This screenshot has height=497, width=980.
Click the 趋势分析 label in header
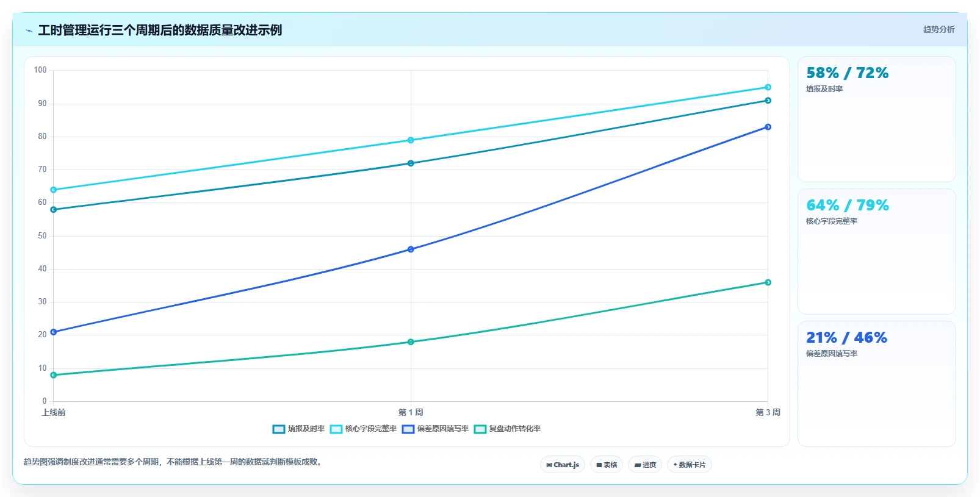coord(939,29)
